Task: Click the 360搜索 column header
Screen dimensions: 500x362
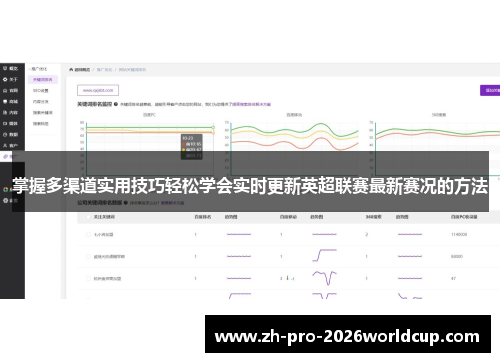Action: [x=374, y=217]
